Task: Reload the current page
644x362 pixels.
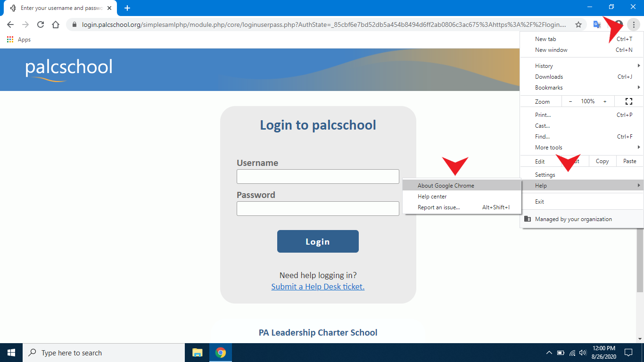Action: [41, 25]
